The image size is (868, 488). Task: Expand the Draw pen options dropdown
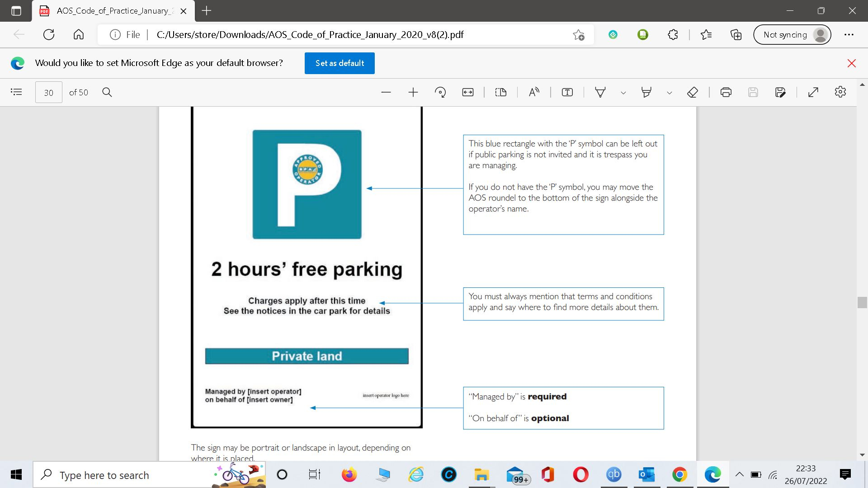623,93
